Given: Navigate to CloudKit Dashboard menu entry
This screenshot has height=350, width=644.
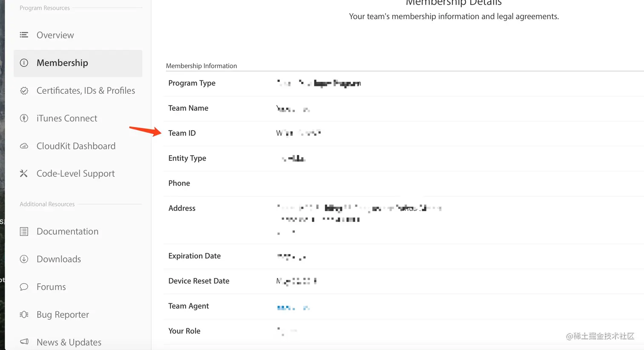Looking at the screenshot, I should (x=76, y=146).
